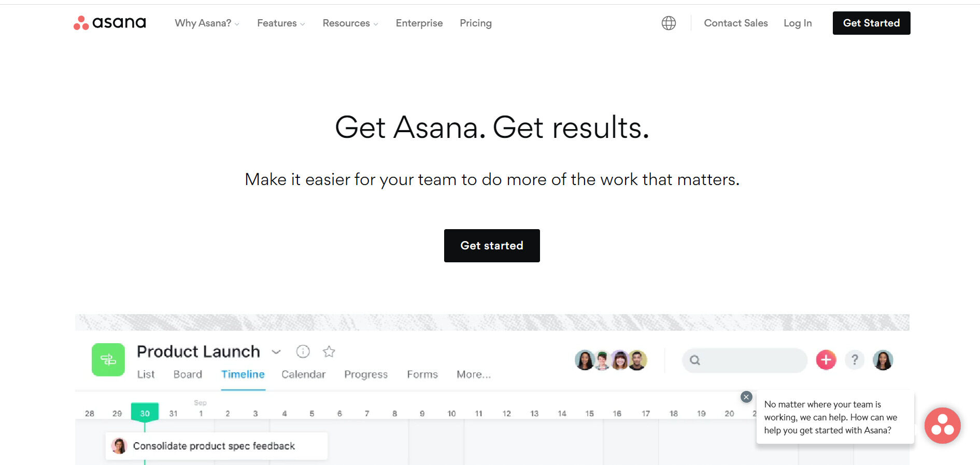Star the Product Launch project

(x=329, y=352)
